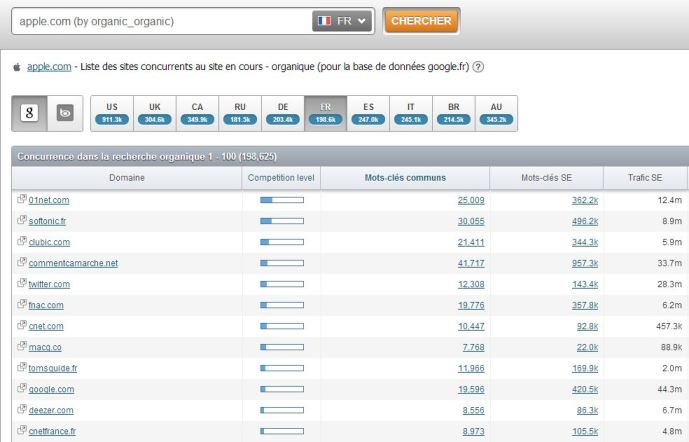Image resolution: width=689 pixels, height=442 pixels.
Task: Sort by Competition level column header
Action: point(281,178)
